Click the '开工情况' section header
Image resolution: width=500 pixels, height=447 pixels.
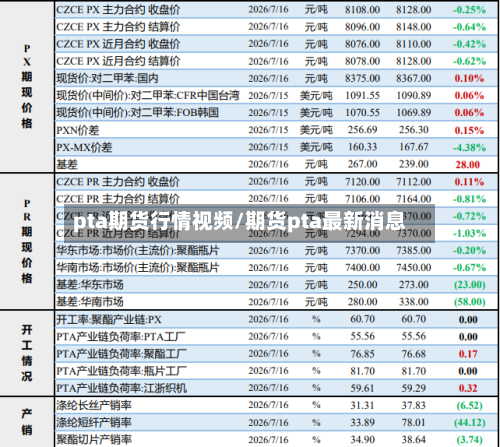click(x=27, y=353)
